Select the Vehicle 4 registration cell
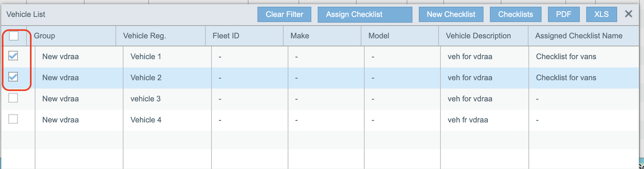The width and height of the screenshot is (644, 169). pos(146,120)
